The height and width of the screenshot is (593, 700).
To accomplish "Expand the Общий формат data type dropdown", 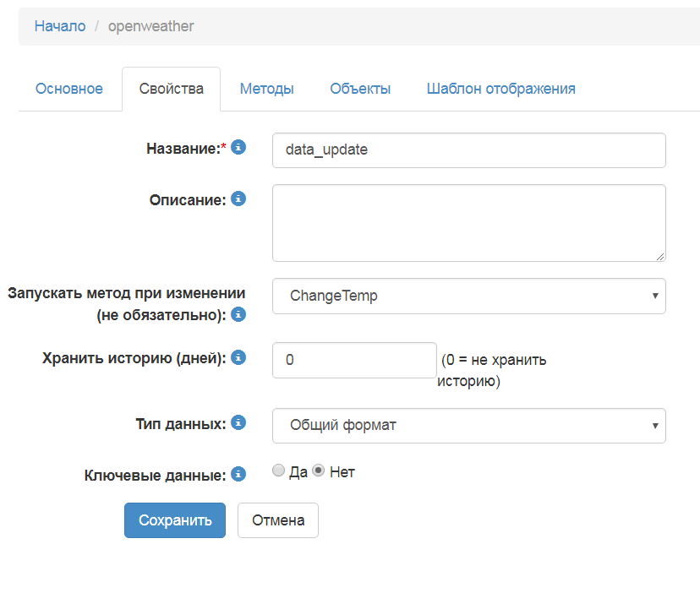I will [468, 425].
